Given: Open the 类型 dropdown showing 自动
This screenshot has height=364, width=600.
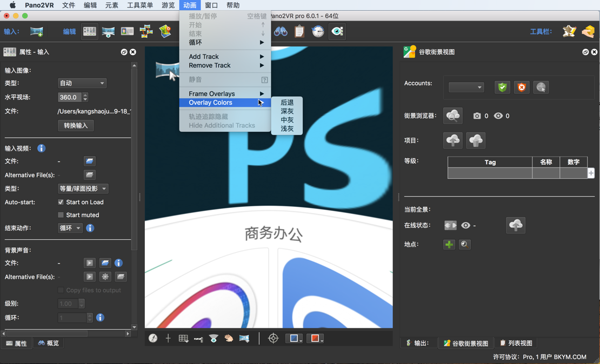Looking at the screenshot, I should pos(82,83).
